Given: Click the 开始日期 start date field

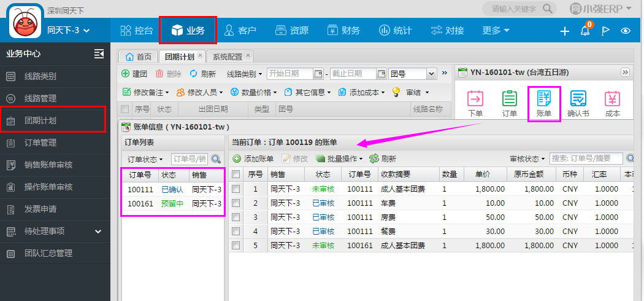Looking at the screenshot, I should click(290, 74).
